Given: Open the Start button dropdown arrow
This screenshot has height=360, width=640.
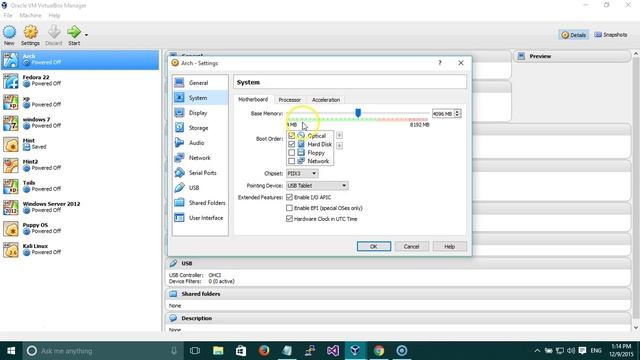Looking at the screenshot, I should coord(86,35).
